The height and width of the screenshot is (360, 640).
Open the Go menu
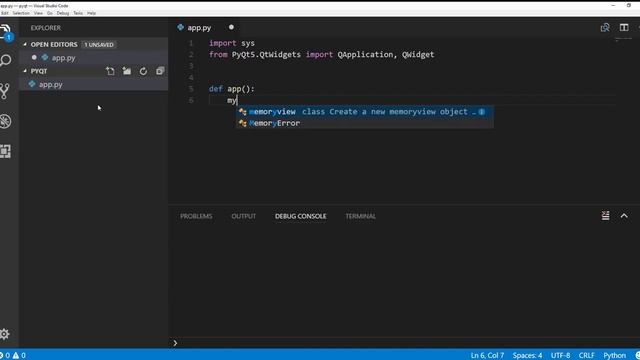(50, 13)
